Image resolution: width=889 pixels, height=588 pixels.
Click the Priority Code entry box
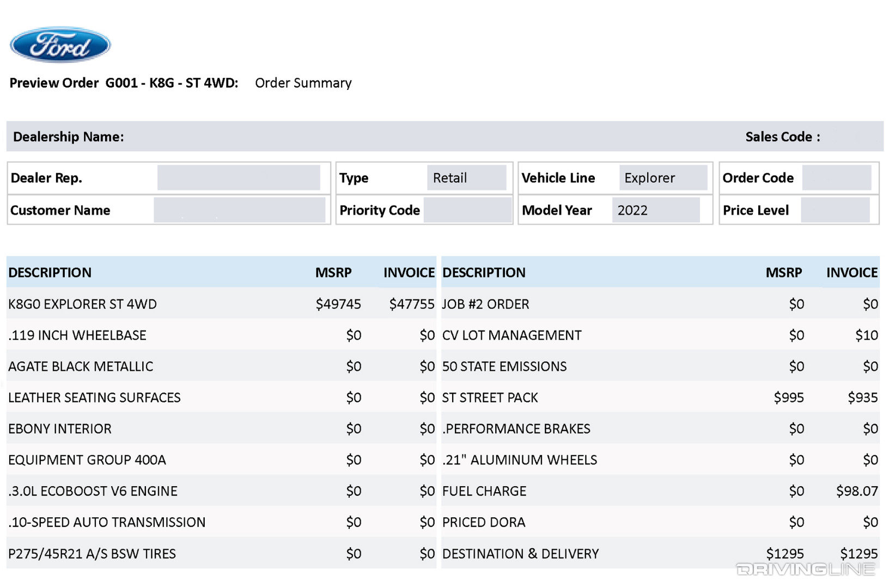pos(467,210)
